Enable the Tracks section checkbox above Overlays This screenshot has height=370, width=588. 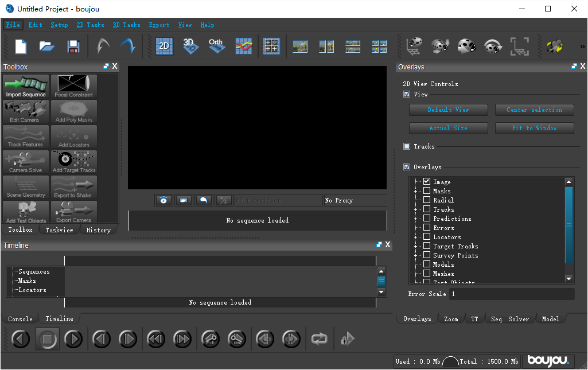(x=407, y=147)
